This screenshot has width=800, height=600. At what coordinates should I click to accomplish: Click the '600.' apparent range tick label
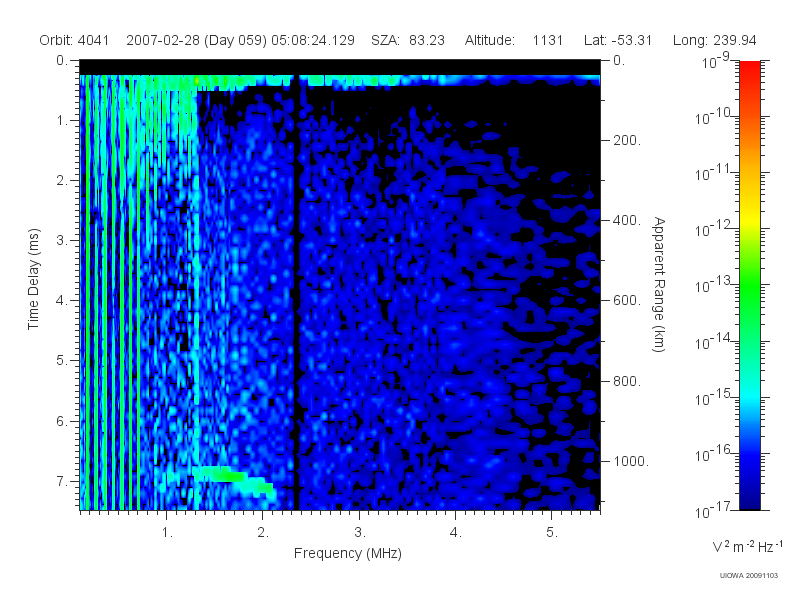tap(627, 301)
